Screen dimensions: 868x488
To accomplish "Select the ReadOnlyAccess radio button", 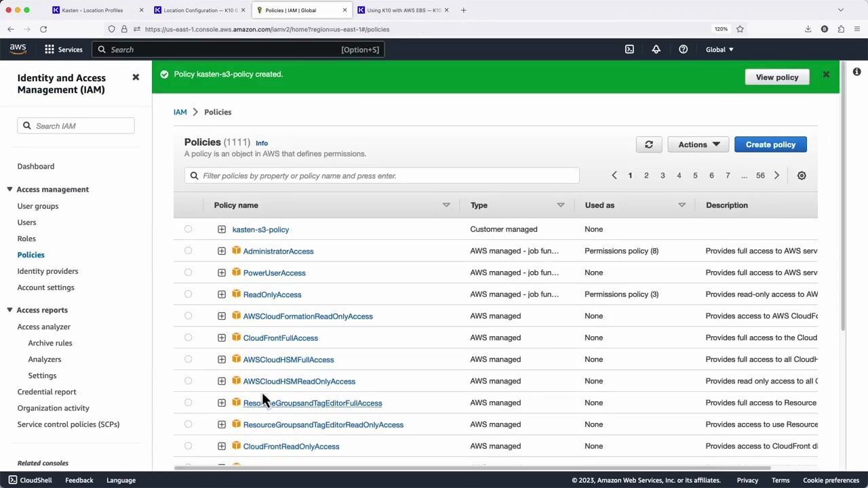I will (x=188, y=294).
